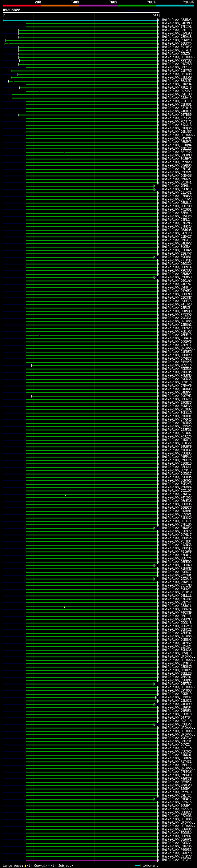Click the white query sequence ruler bar

pos(81,13)
